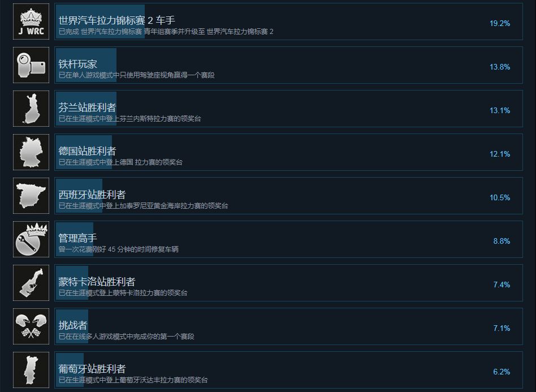This screenshot has width=536, height=392.
Task: Click the 19.2% completion percentage
Action: pos(500,23)
